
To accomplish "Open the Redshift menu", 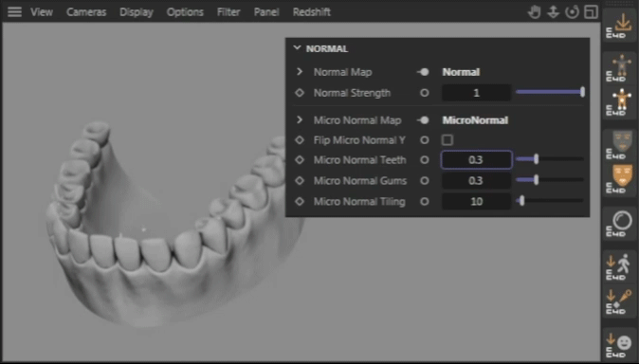I will tap(311, 12).
